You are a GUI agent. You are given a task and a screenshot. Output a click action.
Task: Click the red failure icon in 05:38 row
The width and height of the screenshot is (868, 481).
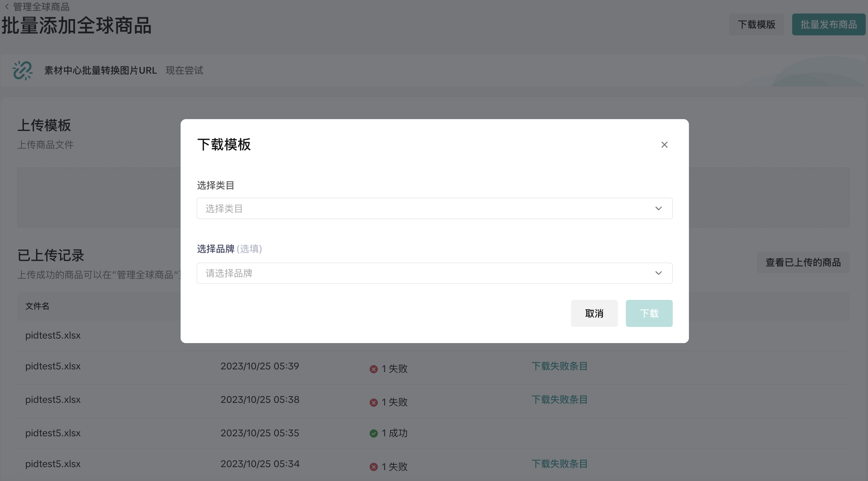(374, 402)
